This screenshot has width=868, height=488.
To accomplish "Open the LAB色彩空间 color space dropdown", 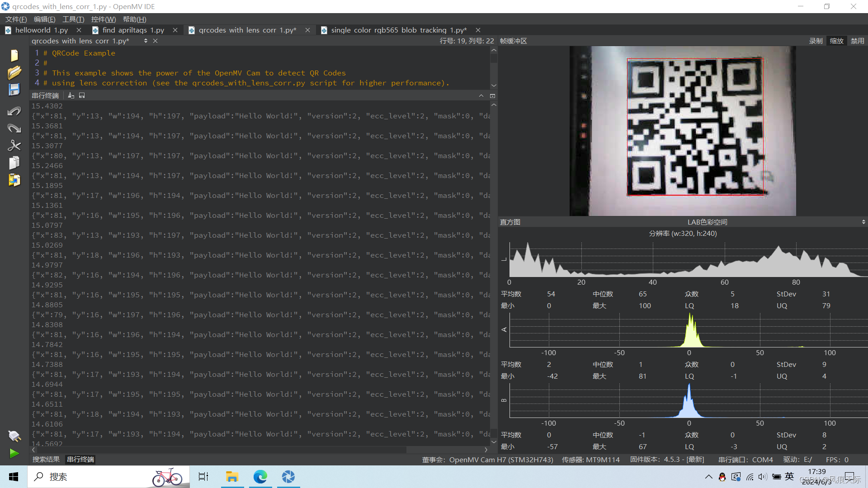I will click(x=707, y=222).
